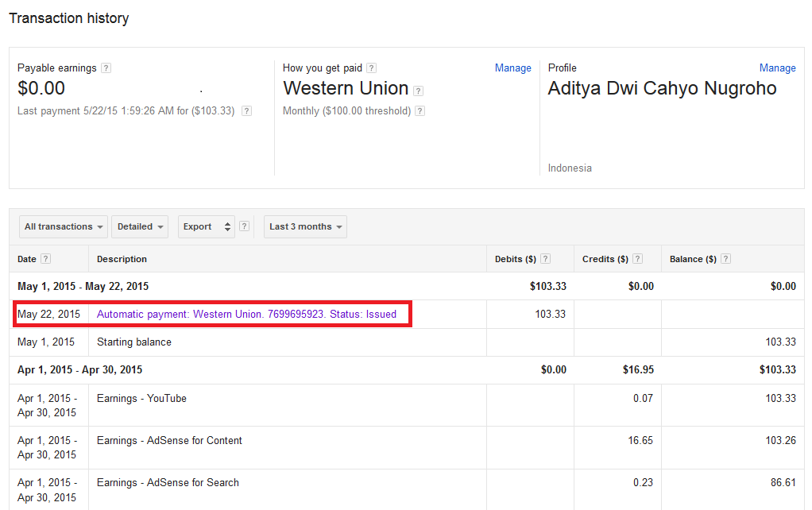
Task: Click help icon next to Export dropdown
Action: coord(245,226)
